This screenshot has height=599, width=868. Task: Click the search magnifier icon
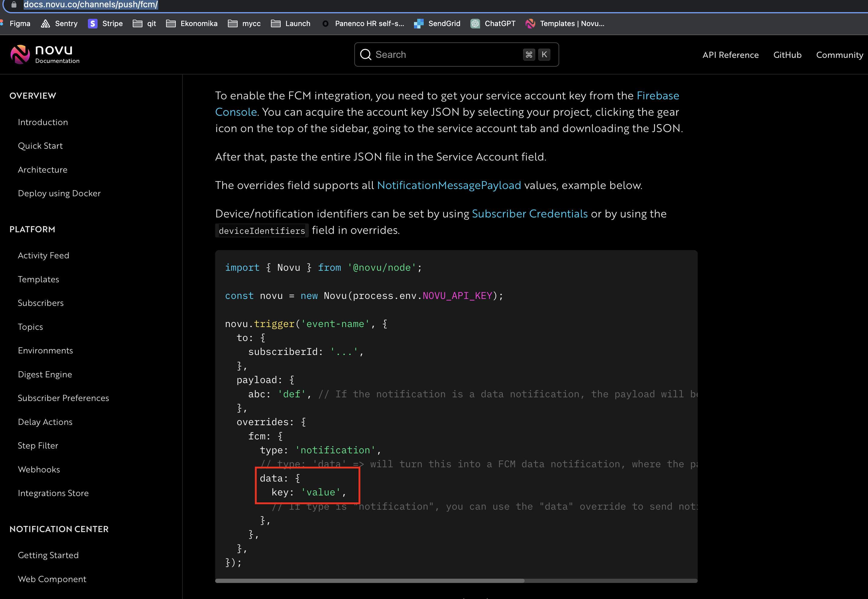click(x=365, y=55)
